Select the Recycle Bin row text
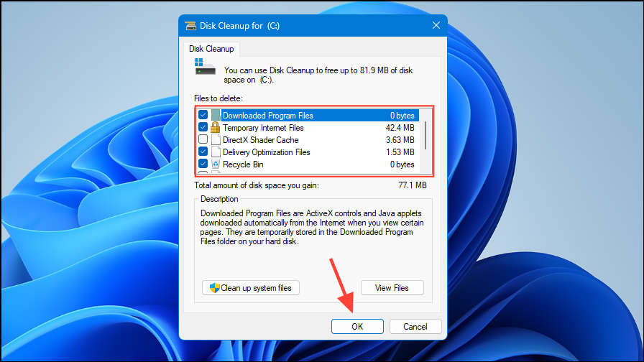Screen dimensions: 644x362 243,164
